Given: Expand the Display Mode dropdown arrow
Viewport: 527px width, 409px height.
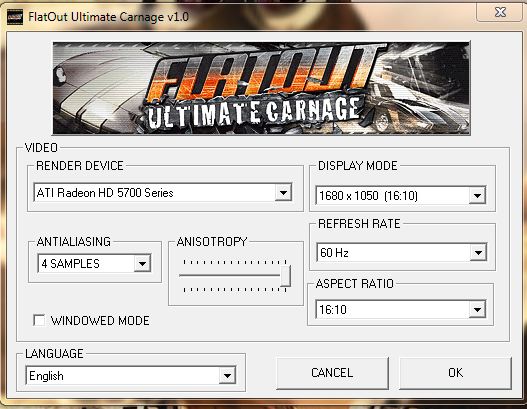Looking at the screenshot, I should (x=477, y=196).
